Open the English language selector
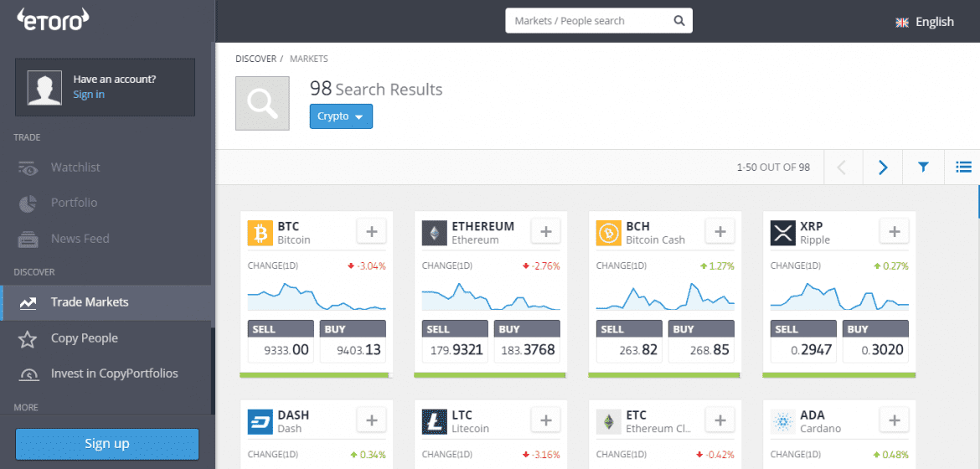The width and height of the screenshot is (980, 469). click(925, 22)
